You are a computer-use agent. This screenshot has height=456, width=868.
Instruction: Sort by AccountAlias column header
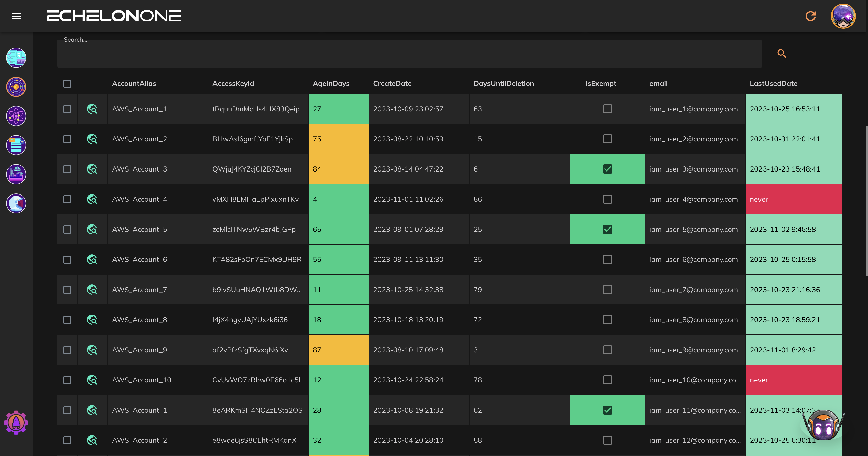pyautogui.click(x=134, y=84)
